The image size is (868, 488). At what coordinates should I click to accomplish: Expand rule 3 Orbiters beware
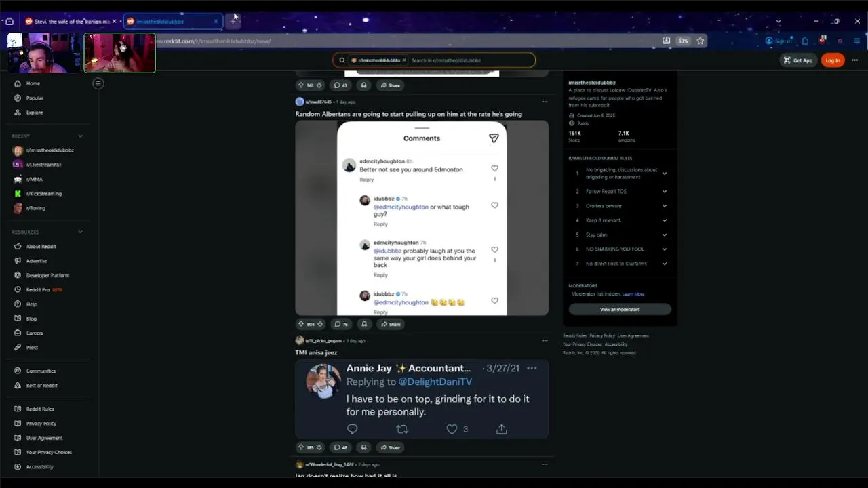tap(664, 206)
